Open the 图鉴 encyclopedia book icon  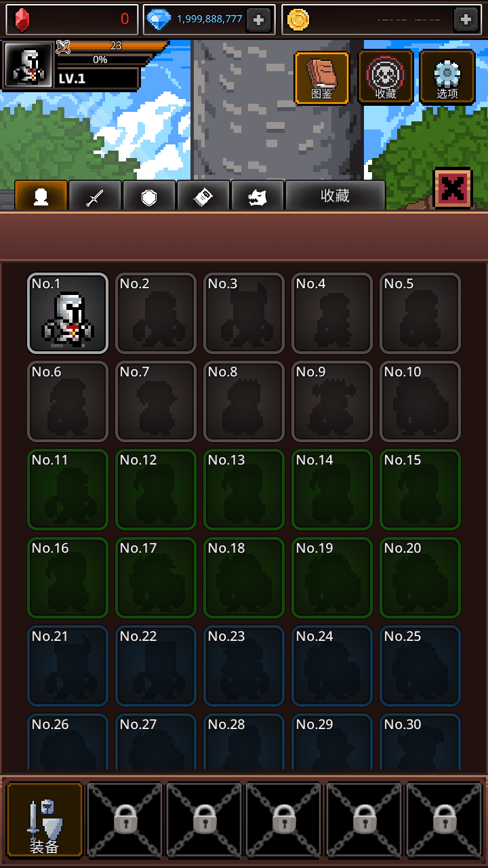[322, 78]
